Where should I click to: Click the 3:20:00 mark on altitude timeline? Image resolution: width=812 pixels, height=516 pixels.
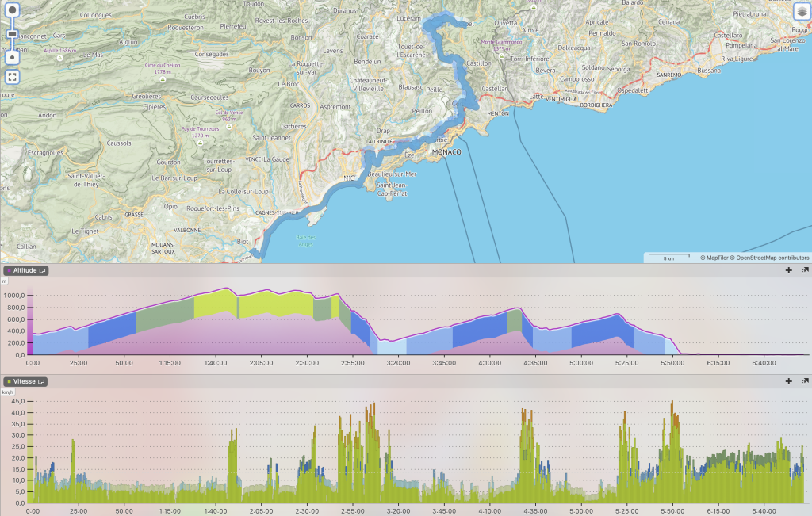point(398,362)
